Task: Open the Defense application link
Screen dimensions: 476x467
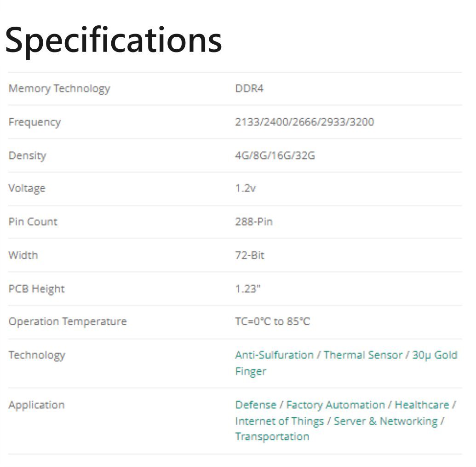Action: pos(256,404)
